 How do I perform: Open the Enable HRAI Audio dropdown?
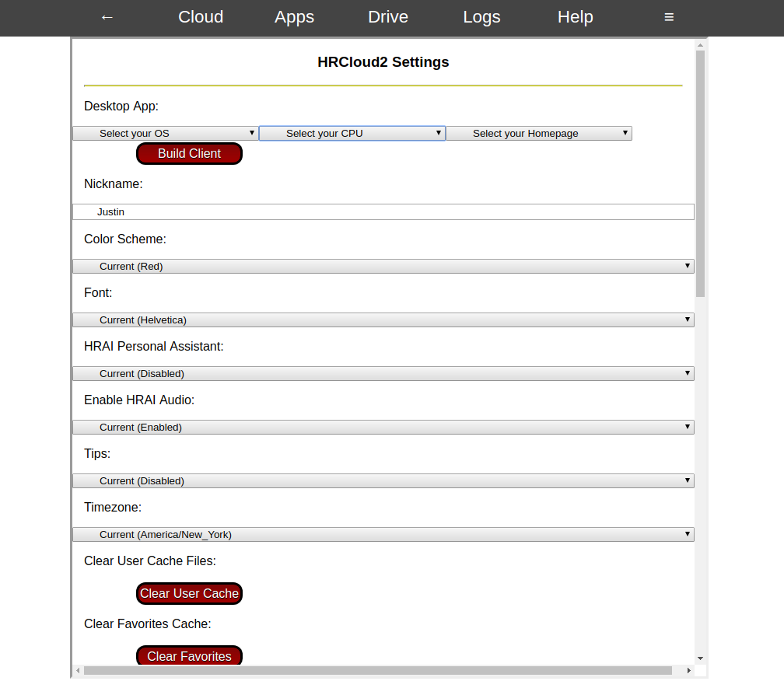[383, 427]
